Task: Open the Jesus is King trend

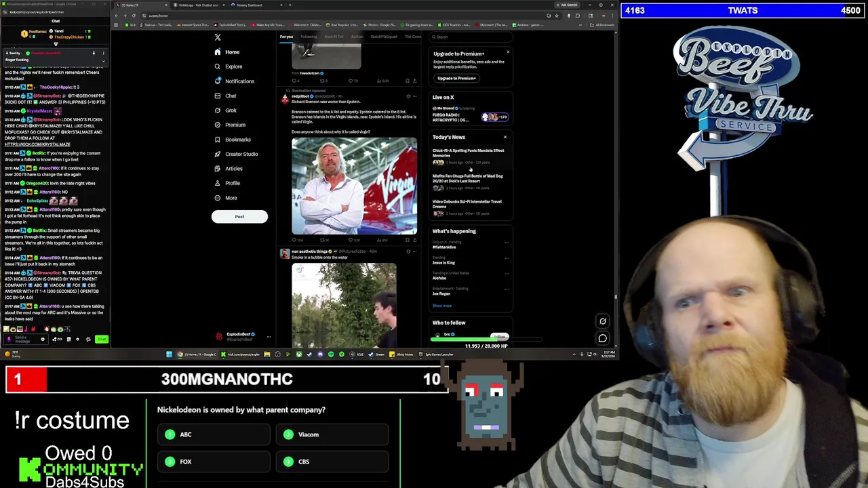Action: click(444, 262)
